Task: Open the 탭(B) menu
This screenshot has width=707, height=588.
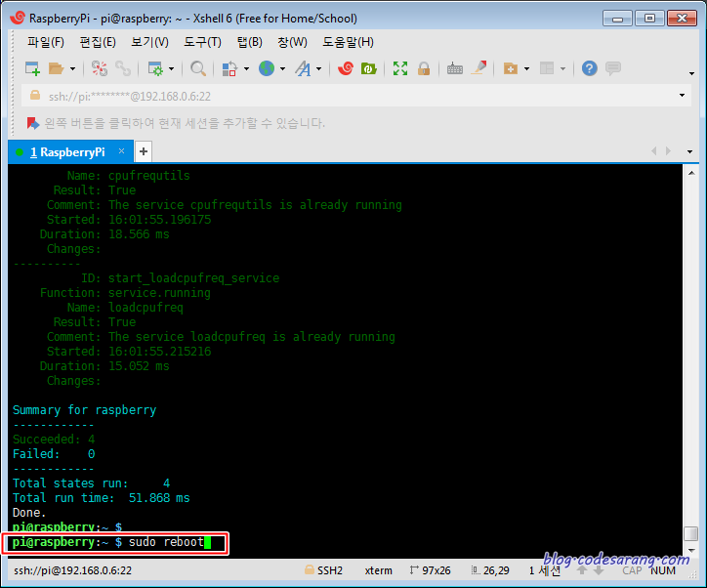Action: pyautogui.click(x=250, y=42)
